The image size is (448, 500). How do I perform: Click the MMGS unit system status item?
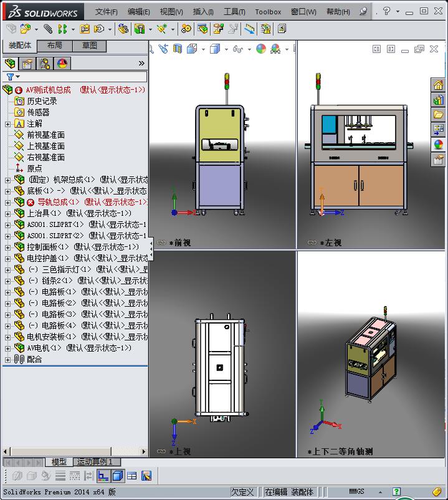(x=356, y=492)
